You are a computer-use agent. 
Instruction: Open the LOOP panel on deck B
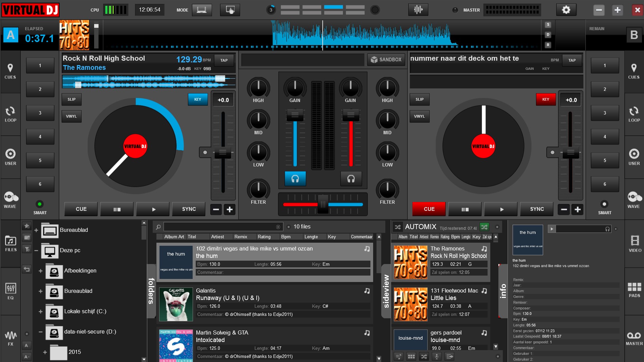pos(634,115)
